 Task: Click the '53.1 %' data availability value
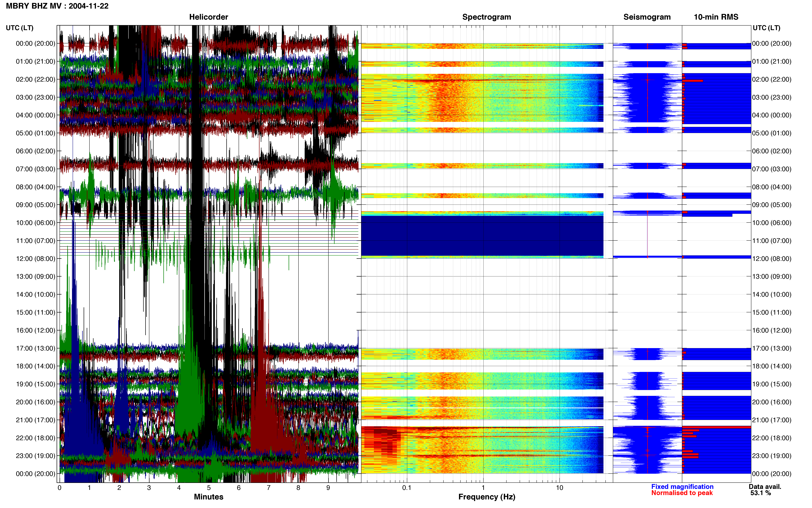[761, 493]
